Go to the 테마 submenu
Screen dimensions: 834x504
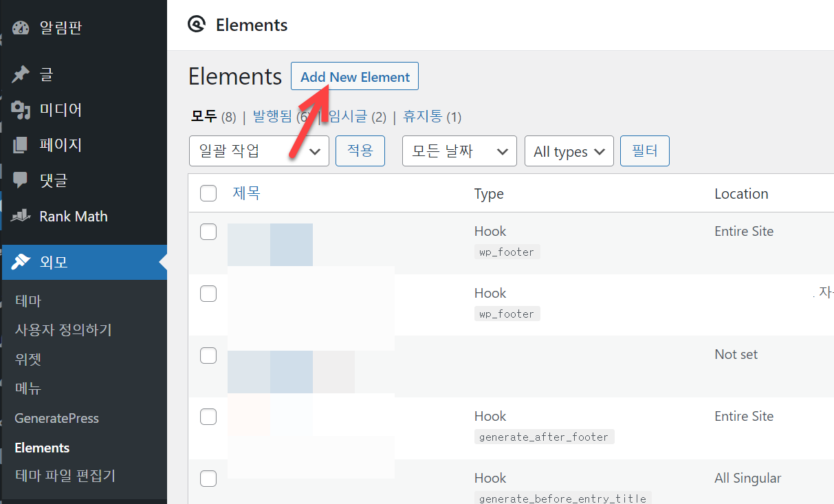[28, 301]
